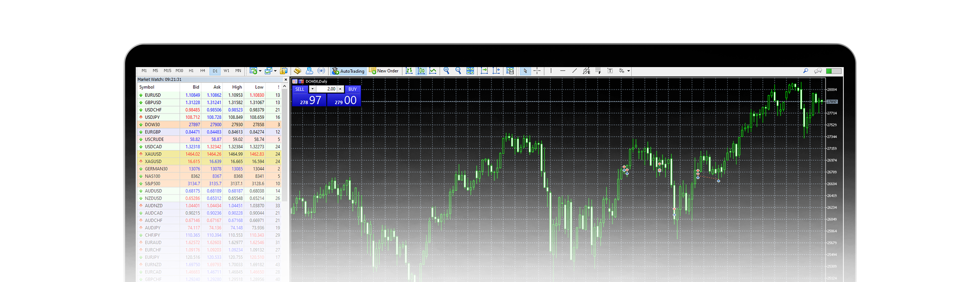Switch chart to H1 timeframe
The image size is (980, 282).
pos(191,71)
